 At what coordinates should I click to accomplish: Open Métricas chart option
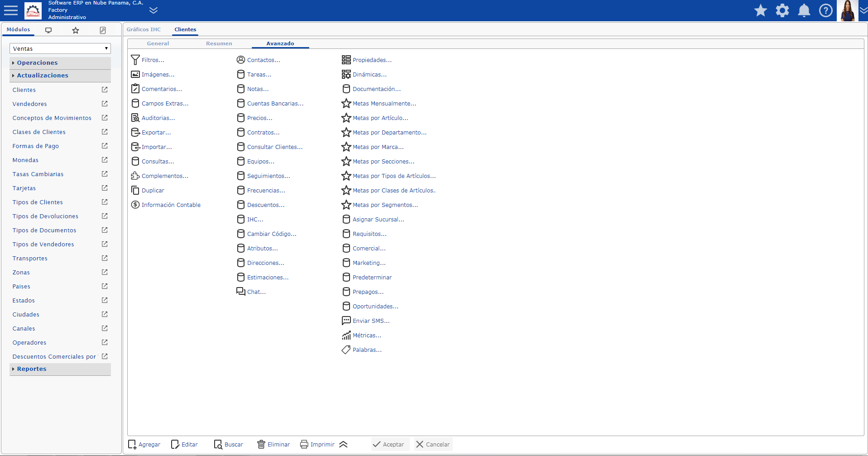point(361,335)
